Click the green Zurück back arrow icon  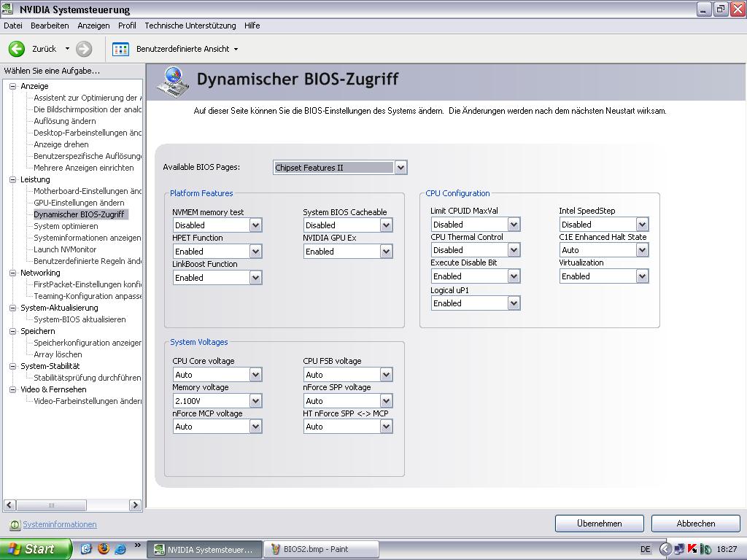tap(17, 49)
